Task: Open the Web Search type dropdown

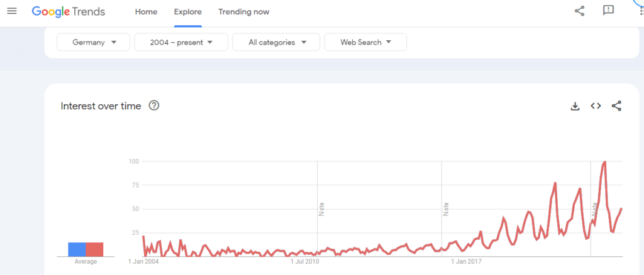Action: click(x=365, y=42)
